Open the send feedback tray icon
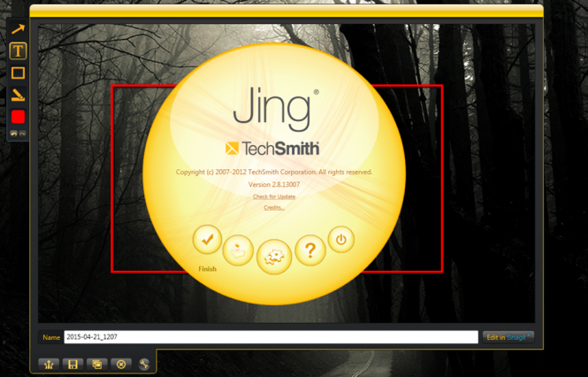Viewport: 588px width, 377px height. click(x=238, y=250)
